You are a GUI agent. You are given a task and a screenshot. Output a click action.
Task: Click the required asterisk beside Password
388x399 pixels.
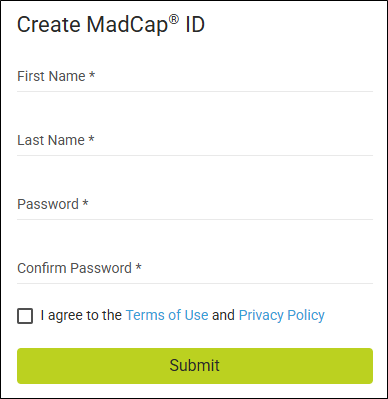click(85, 203)
